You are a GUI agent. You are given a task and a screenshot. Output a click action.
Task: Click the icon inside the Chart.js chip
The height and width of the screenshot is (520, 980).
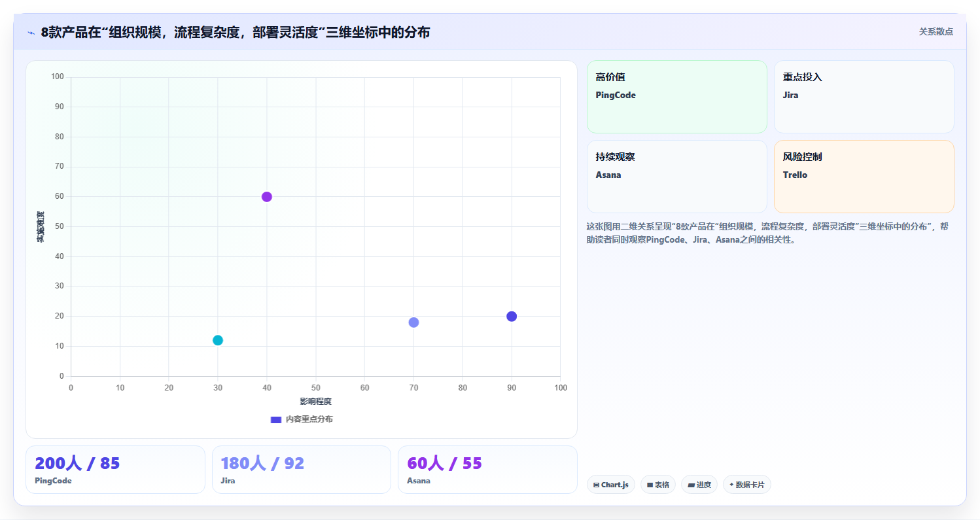click(x=596, y=485)
